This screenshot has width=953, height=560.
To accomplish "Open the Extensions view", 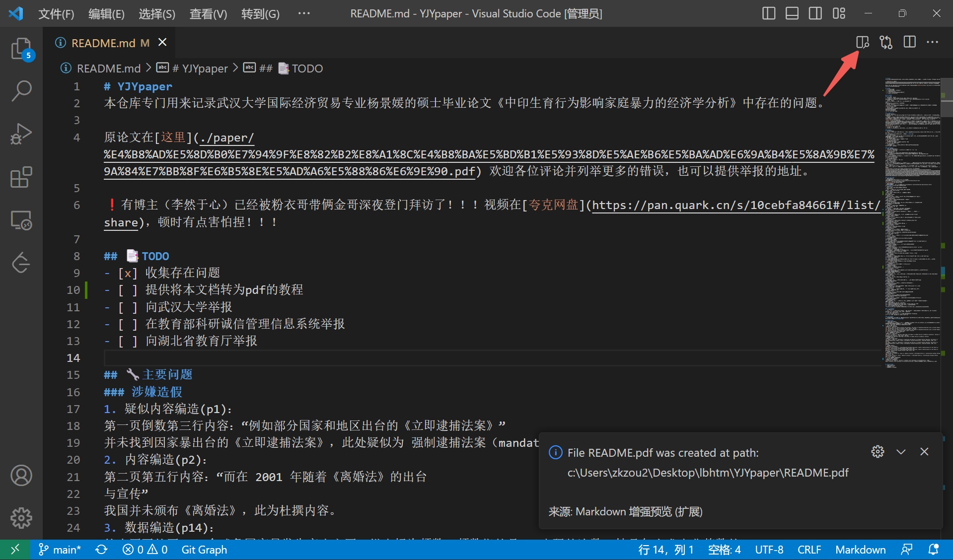I will click(x=21, y=177).
